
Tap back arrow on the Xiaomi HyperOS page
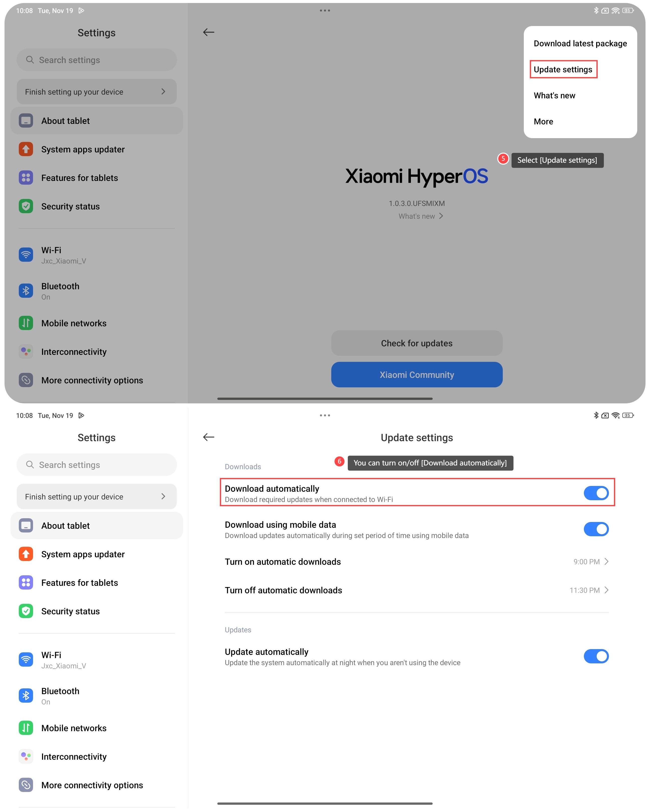coord(208,32)
